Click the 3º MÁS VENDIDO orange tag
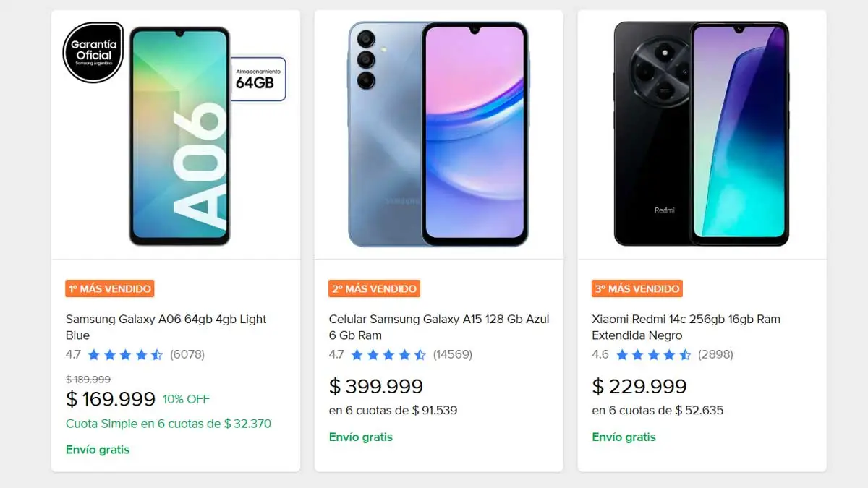Viewport: 868px width, 488px height. pyautogui.click(x=637, y=288)
